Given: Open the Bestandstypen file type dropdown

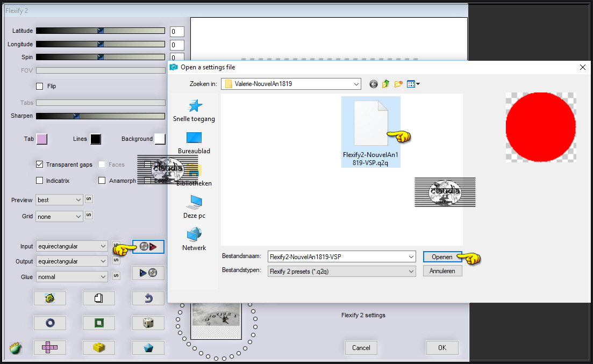Looking at the screenshot, I should pyautogui.click(x=342, y=272).
